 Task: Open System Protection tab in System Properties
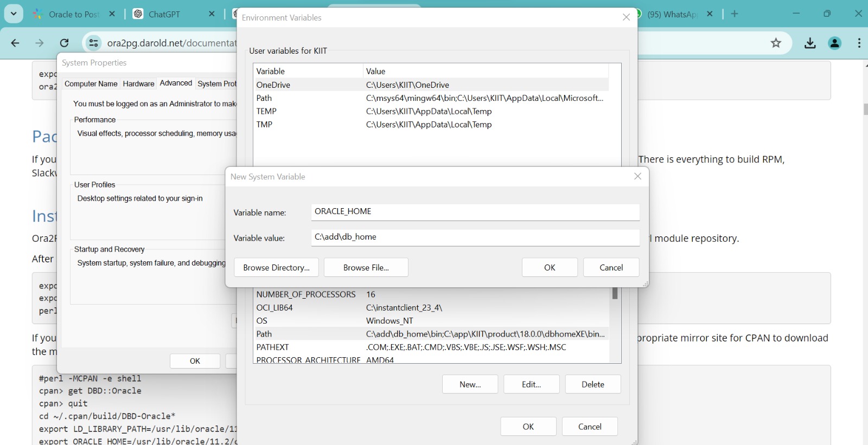[x=216, y=83]
